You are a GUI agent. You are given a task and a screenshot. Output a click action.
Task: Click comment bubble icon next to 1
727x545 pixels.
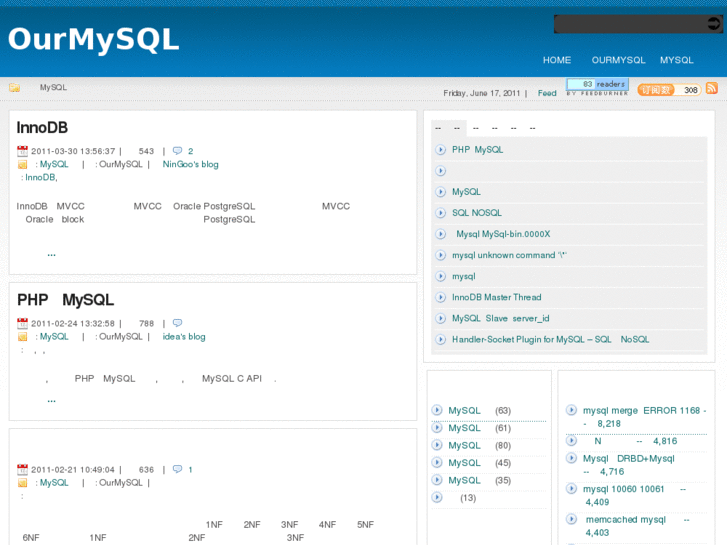pyautogui.click(x=177, y=469)
